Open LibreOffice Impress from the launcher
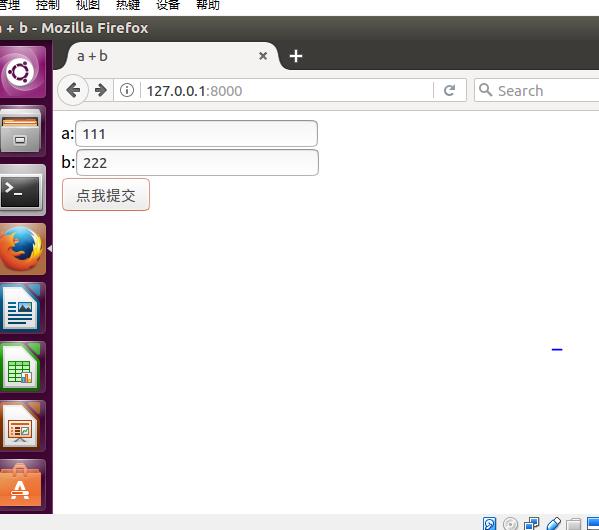This screenshot has width=599, height=530. [x=22, y=426]
